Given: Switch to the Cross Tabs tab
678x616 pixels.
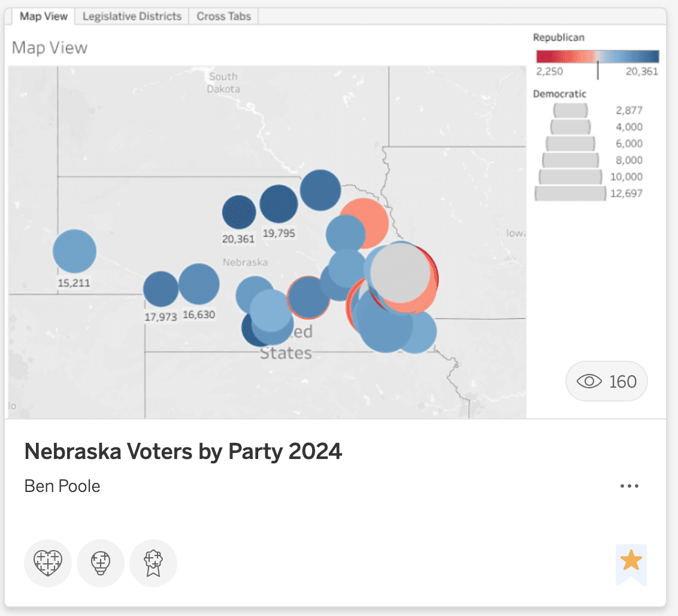Looking at the screenshot, I should coord(223,16).
